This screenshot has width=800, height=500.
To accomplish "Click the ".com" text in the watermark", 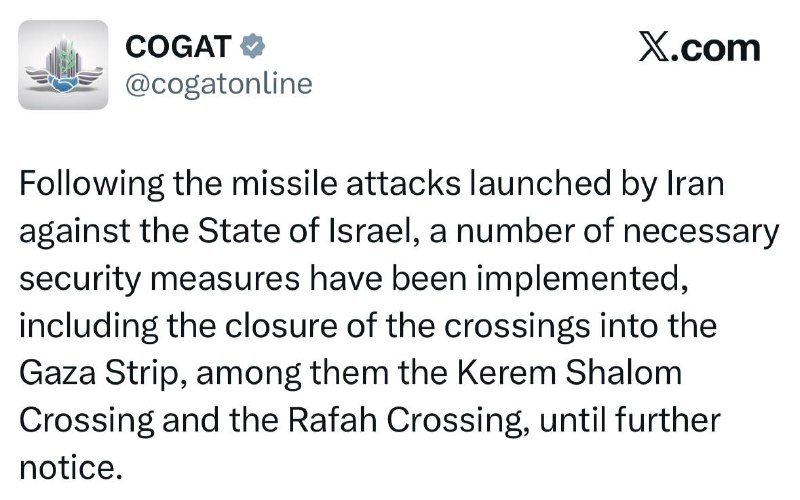I will click(715, 48).
